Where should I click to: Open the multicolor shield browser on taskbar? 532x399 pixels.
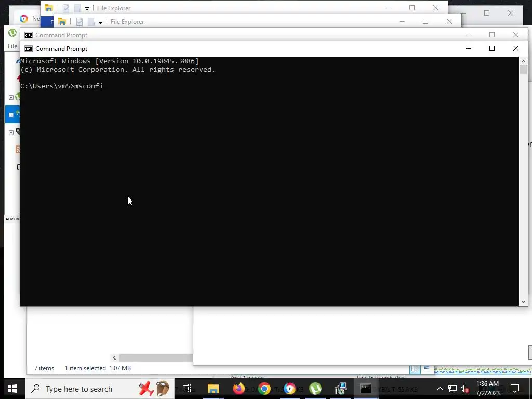tap(290, 389)
